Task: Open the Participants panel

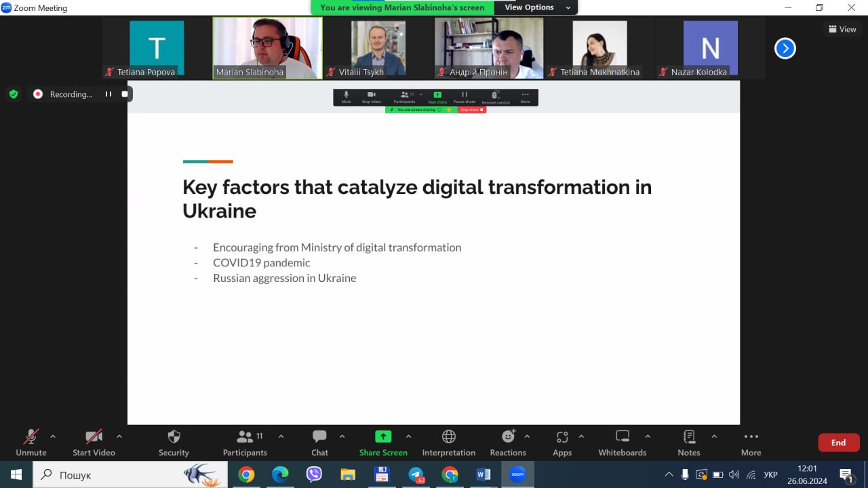Action: 245,437
